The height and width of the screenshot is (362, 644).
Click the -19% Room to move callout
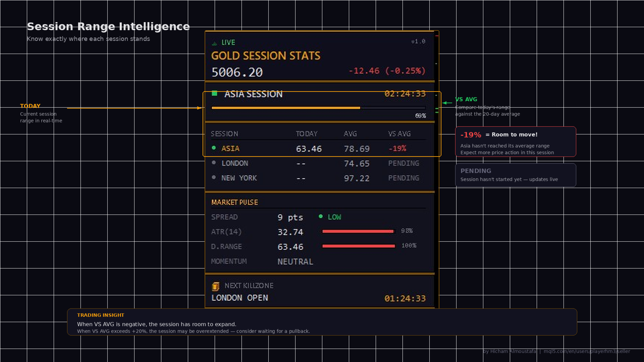(515, 141)
